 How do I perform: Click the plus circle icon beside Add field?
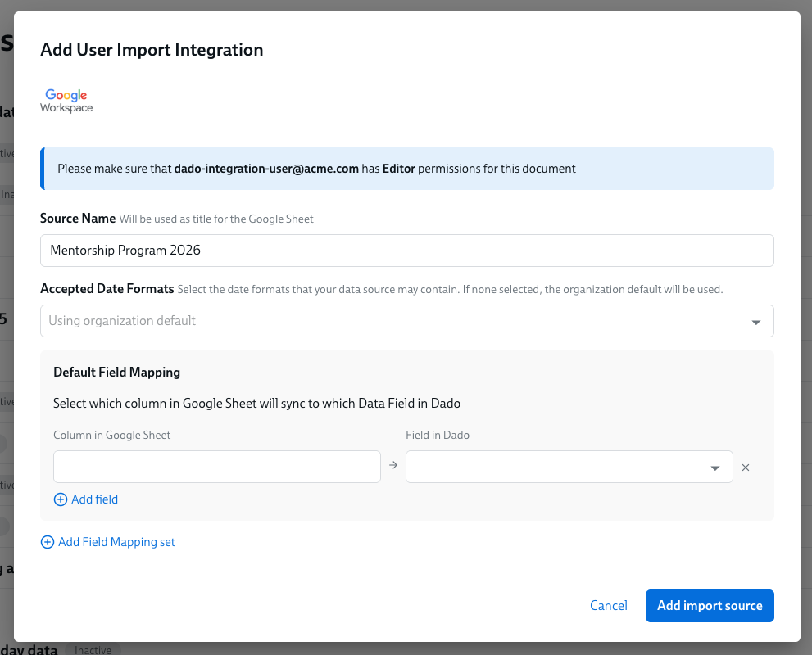pos(60,499)
